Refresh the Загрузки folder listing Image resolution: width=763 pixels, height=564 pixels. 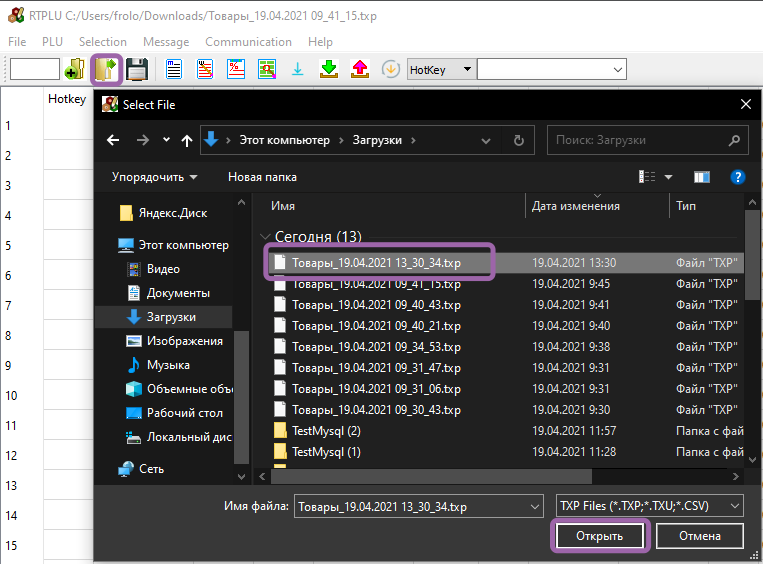[x=517, y=140]
